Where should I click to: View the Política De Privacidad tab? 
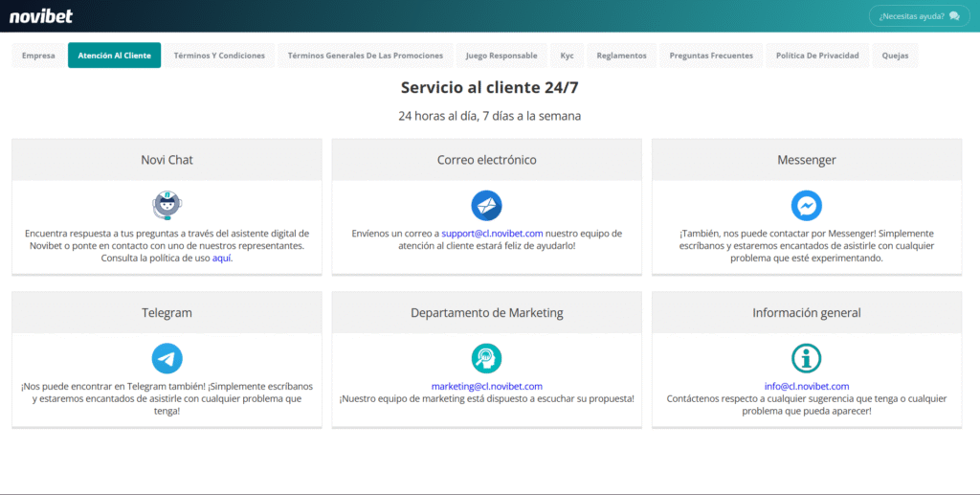coord(817,56)
